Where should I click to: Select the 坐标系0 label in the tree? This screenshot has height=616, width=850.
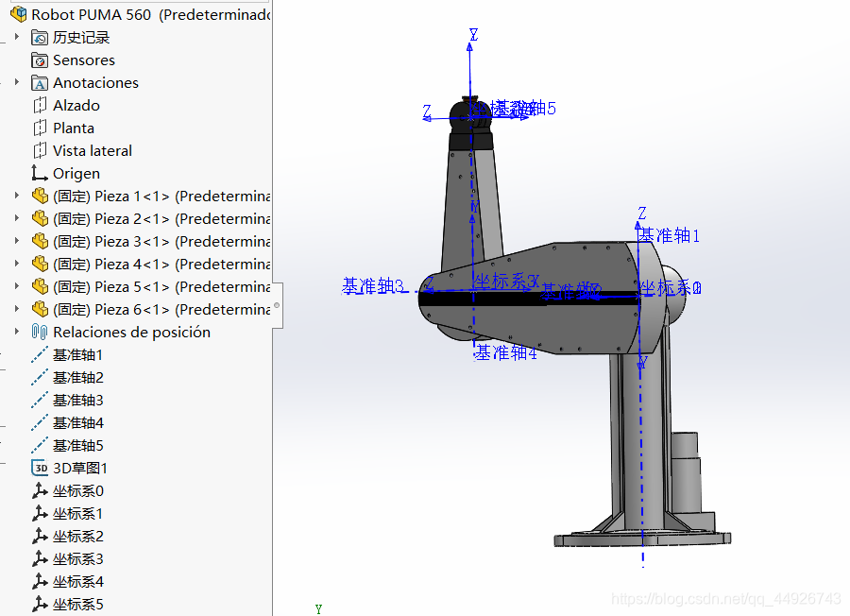click(x=78, y=490)
